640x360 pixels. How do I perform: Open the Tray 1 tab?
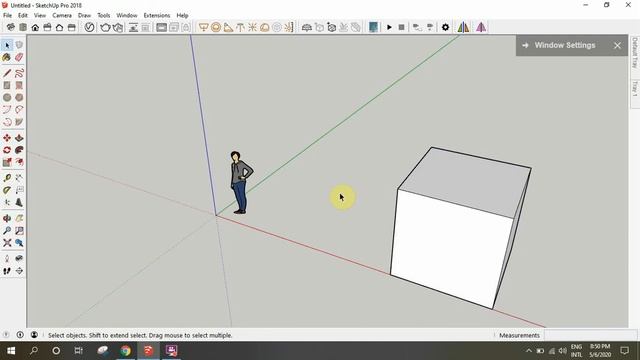click(x=635, y=89)
